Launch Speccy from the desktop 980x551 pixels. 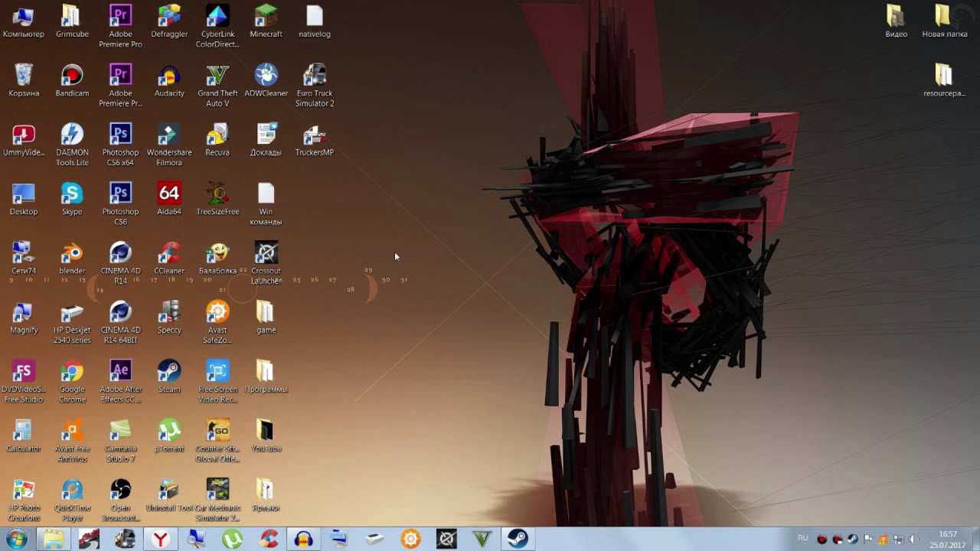pos(169,318)
